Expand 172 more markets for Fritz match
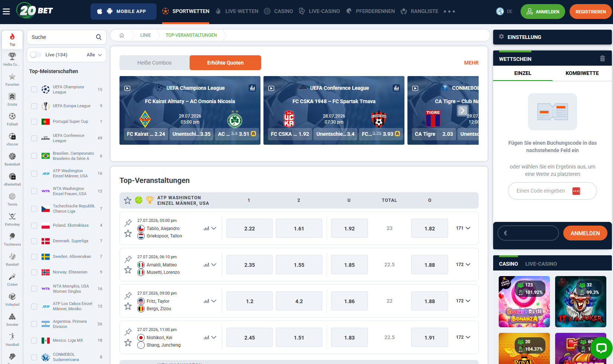This screenshot has width=613, height=364. 463,301
